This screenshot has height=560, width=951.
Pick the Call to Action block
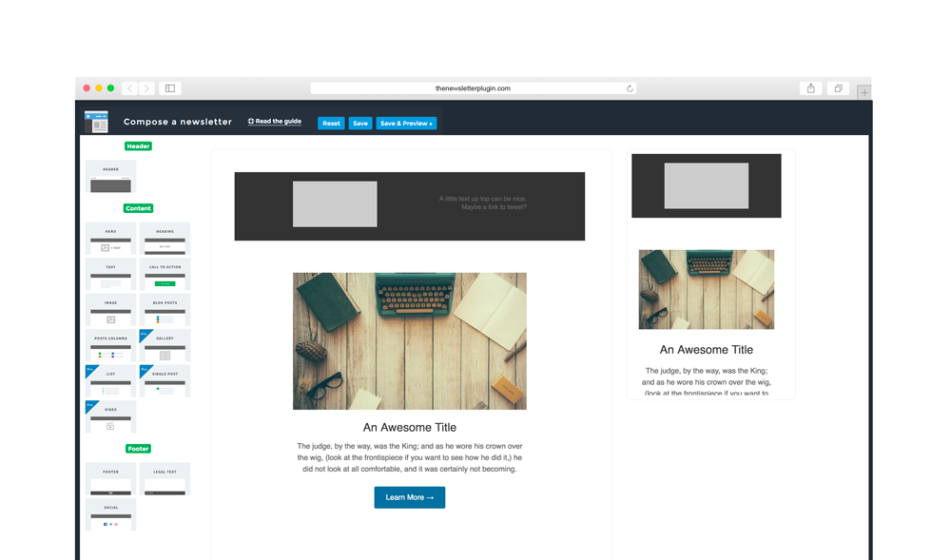coord(165,275)
